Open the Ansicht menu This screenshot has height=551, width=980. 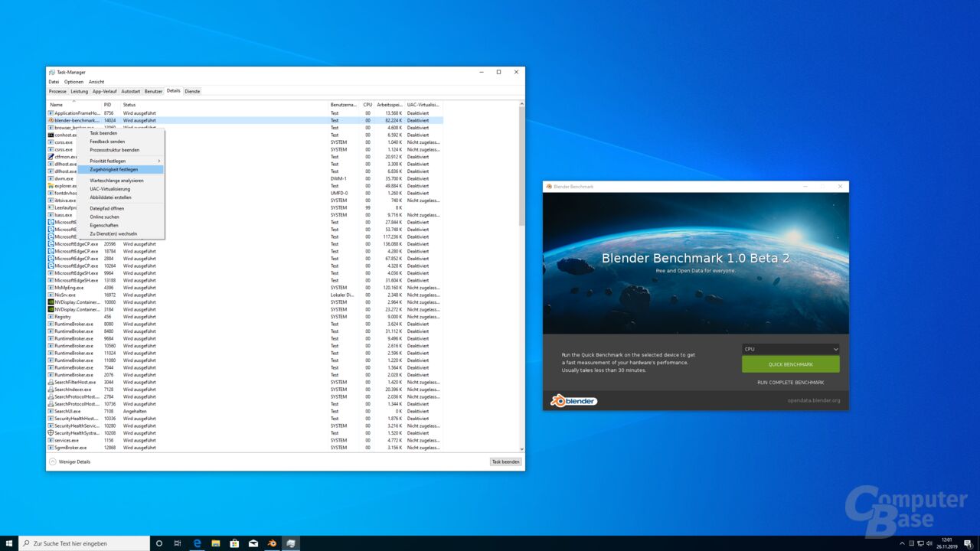click(96, 82)
